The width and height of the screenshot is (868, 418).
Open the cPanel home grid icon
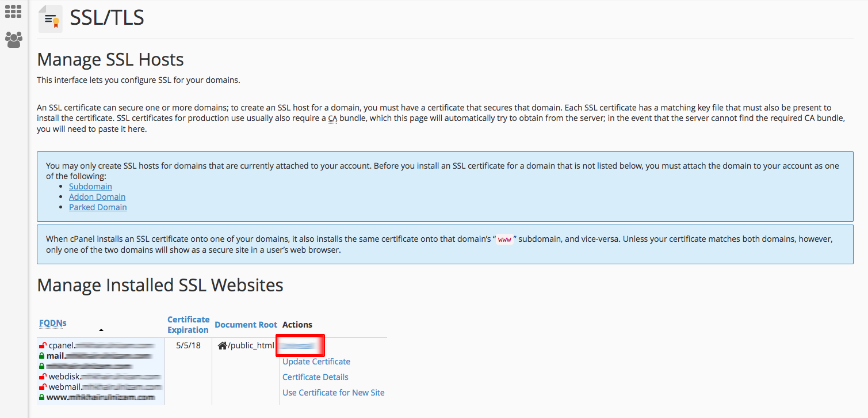pos(13,12)
